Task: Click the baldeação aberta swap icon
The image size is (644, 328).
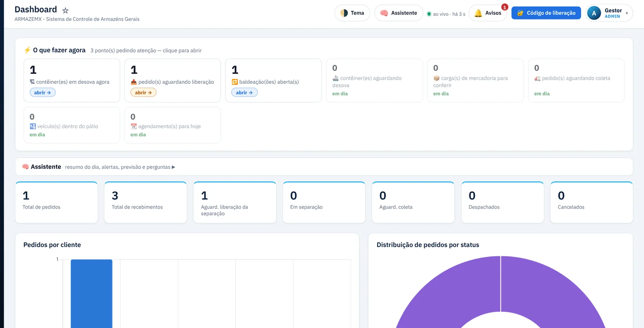Action: pyautogui.click(x=235, y=82)
